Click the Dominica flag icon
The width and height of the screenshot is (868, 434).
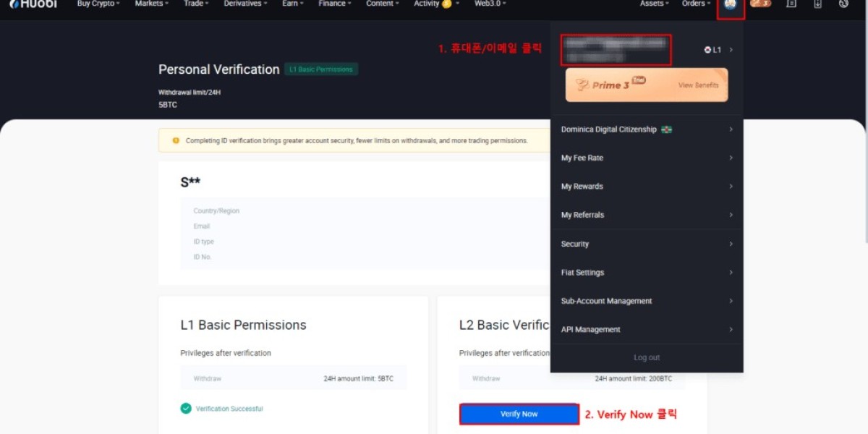pos(666,129)
